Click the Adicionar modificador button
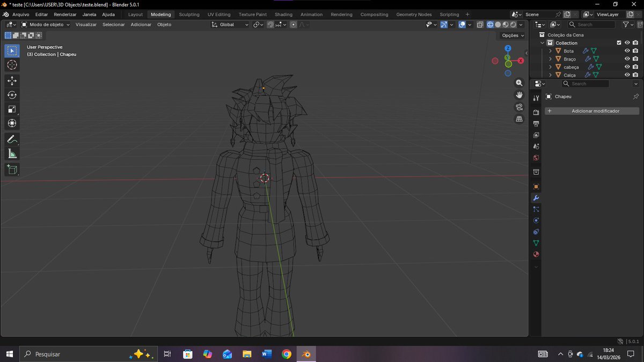 point(592,111)
